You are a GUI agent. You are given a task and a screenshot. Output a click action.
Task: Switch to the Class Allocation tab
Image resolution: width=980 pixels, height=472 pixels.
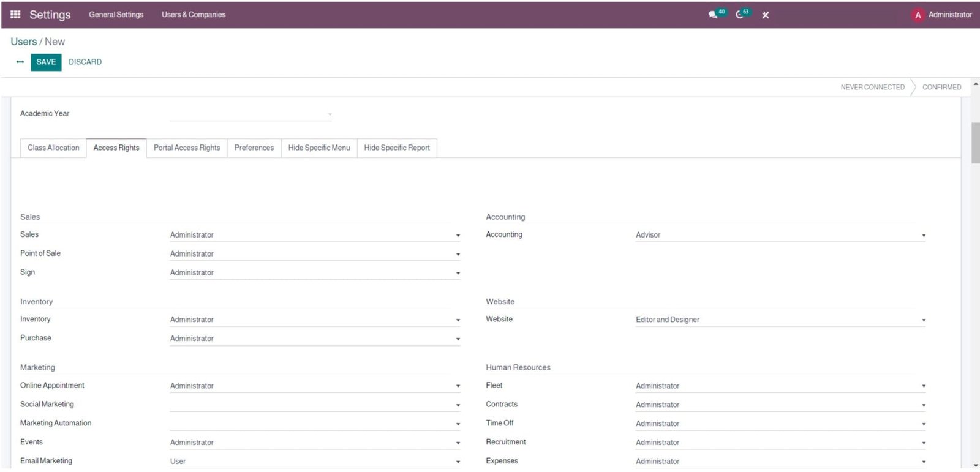point(53,148)
